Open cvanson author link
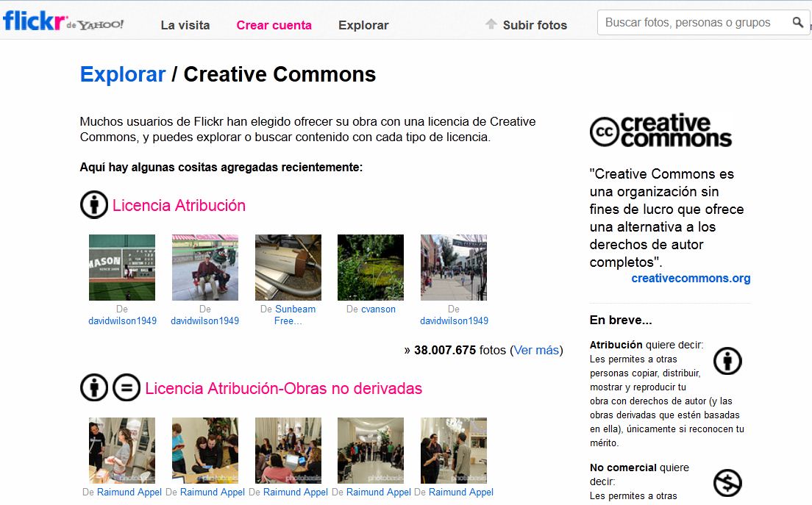 378,309
